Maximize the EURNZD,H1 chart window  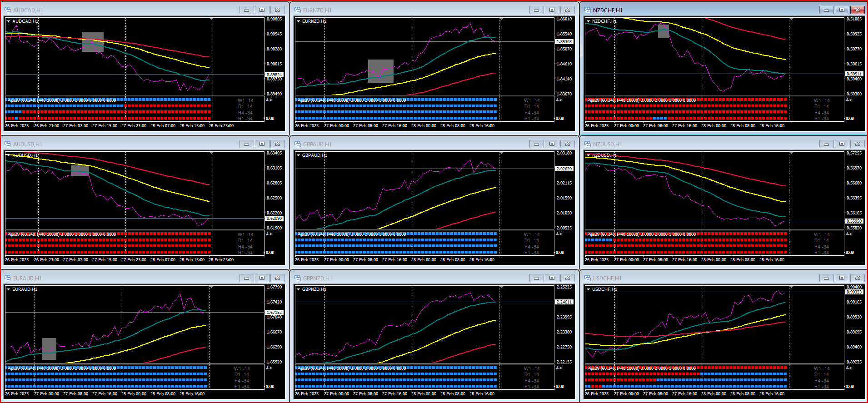(552, 10)
